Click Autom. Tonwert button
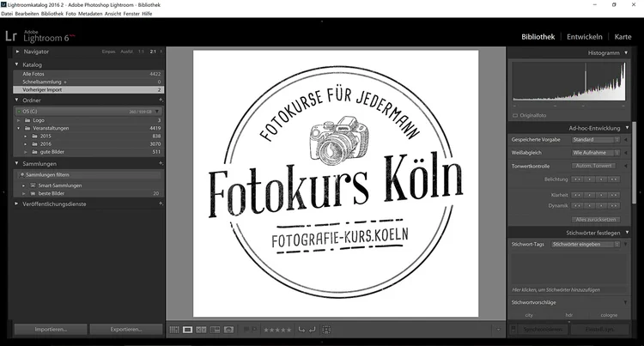 pos(594,166)
